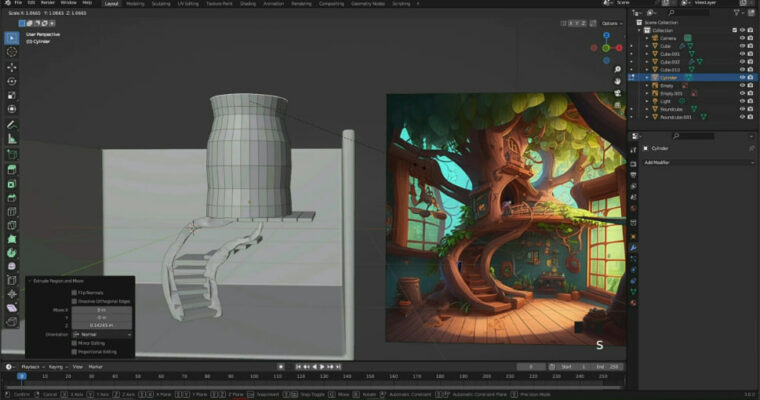Click the Move Z value field
This screenshot has width=760, height=400.
click(102, 325)
